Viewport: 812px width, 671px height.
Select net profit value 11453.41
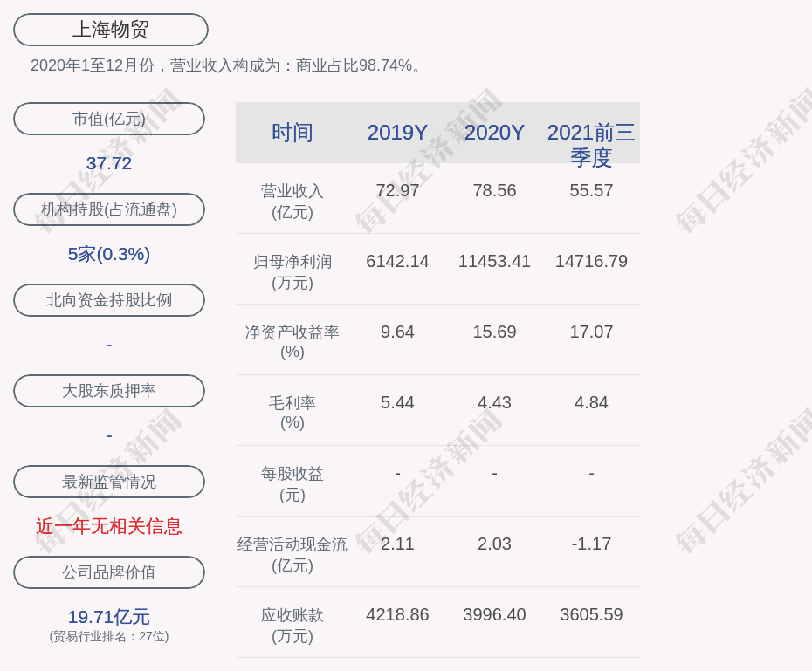tap(494, 261)
